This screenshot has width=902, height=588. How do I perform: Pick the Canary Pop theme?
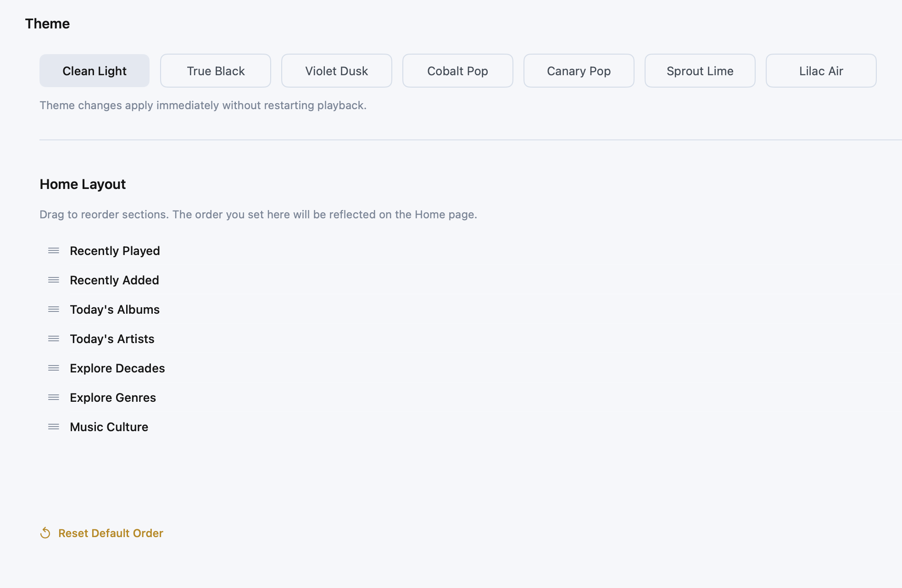(579, 71)
